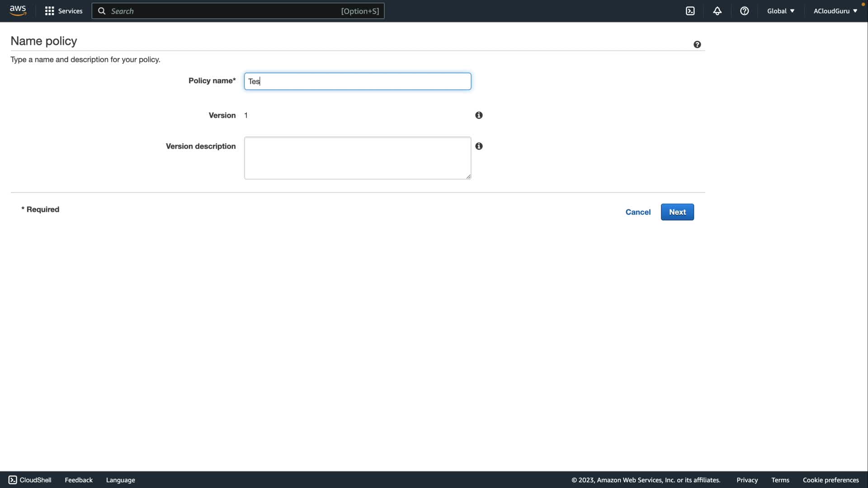
Task: Click into the Version description textarea
Action: (357, 158)
